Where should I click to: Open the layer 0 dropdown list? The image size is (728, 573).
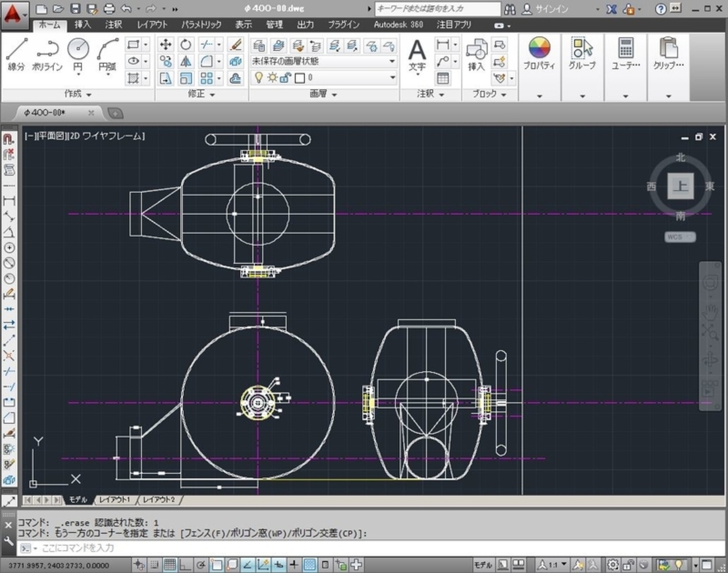392,78
